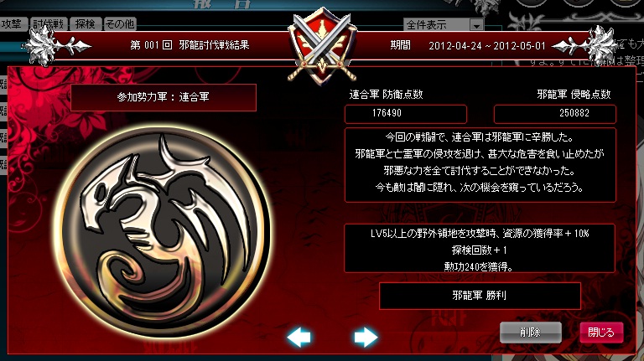Open the その他 tab

click(x=120, y=23)
